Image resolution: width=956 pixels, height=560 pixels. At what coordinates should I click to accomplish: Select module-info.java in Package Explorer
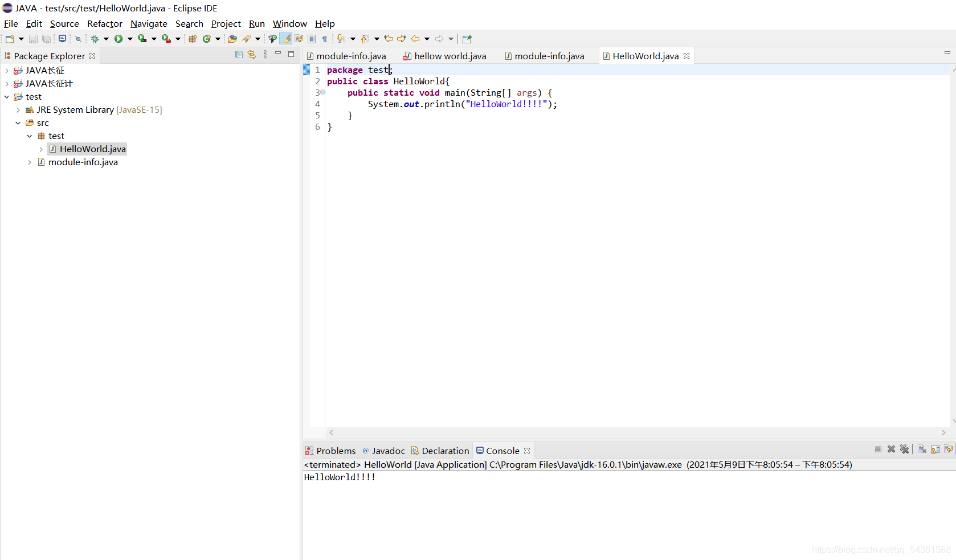click(83, 162)
